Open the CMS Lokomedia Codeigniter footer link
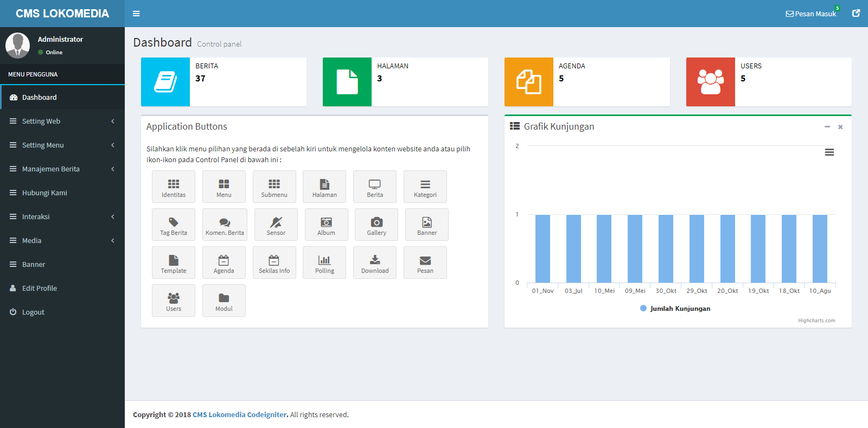The height and width of the screenshot is (428, 868). tap(239, 414)
